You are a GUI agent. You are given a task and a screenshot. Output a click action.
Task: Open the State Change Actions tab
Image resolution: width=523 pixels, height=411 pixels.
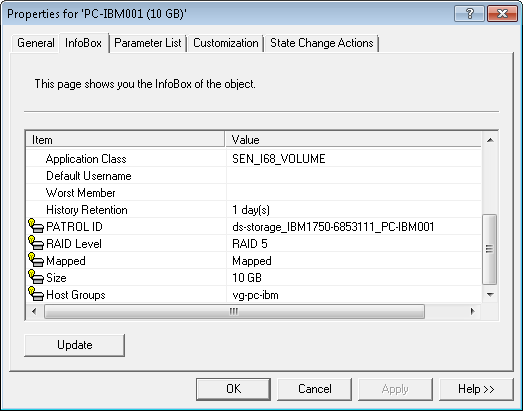(x=322, y=43)
